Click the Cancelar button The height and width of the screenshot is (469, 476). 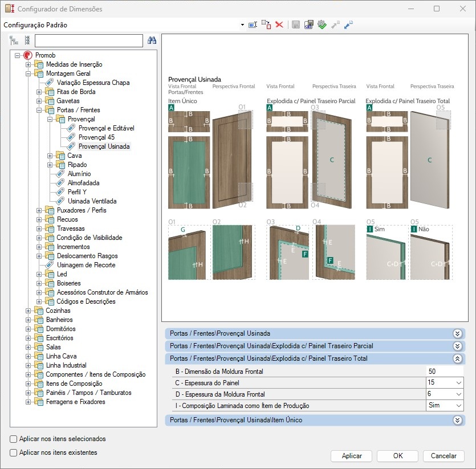[x=444, y=456]
